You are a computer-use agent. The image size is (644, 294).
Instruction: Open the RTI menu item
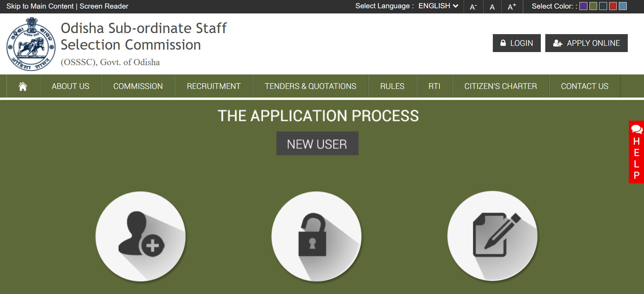(435, 86)
